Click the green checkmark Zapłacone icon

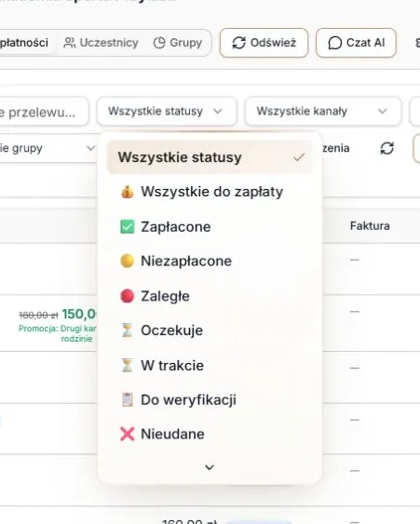point(127,227)
